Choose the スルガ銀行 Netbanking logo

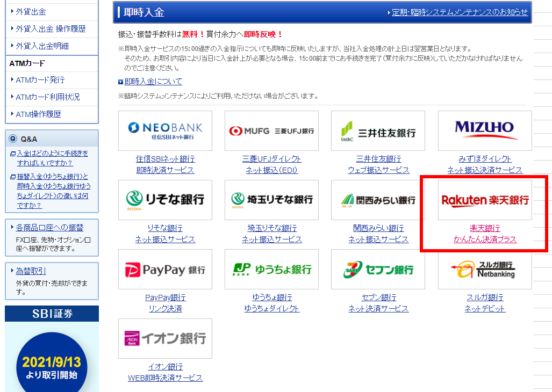point(485,270)
